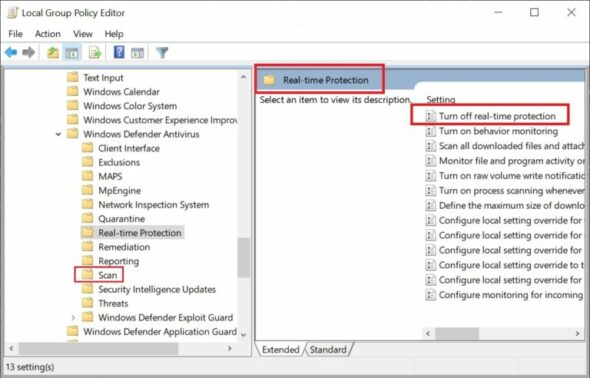Select the Real-time Protection tree folder
The image size is (590, 378).
(132, 233)
